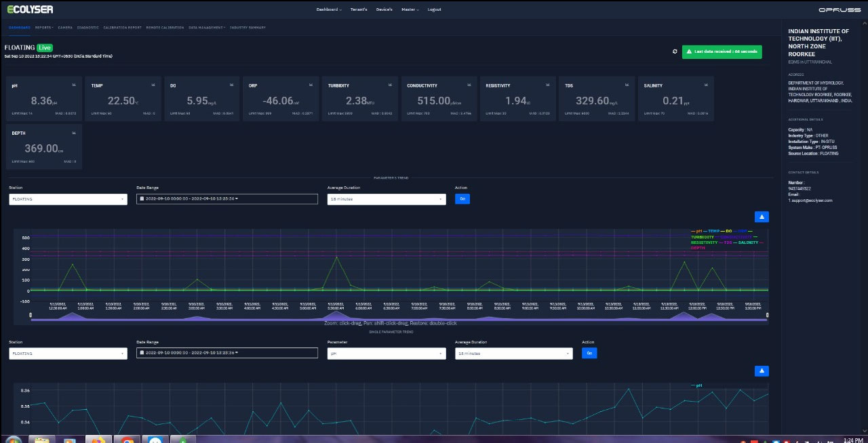
Task: Click the Last data received green button
Action: tap(722, 51)
